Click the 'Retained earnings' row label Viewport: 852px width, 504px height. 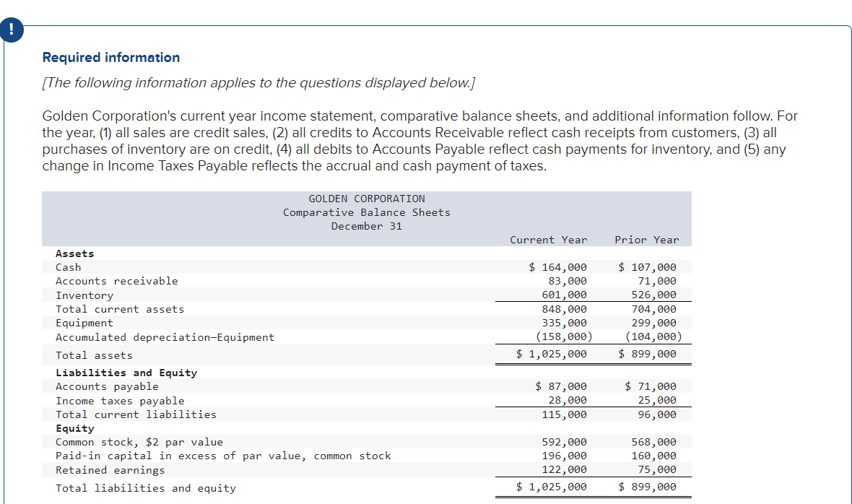(110, 470)
